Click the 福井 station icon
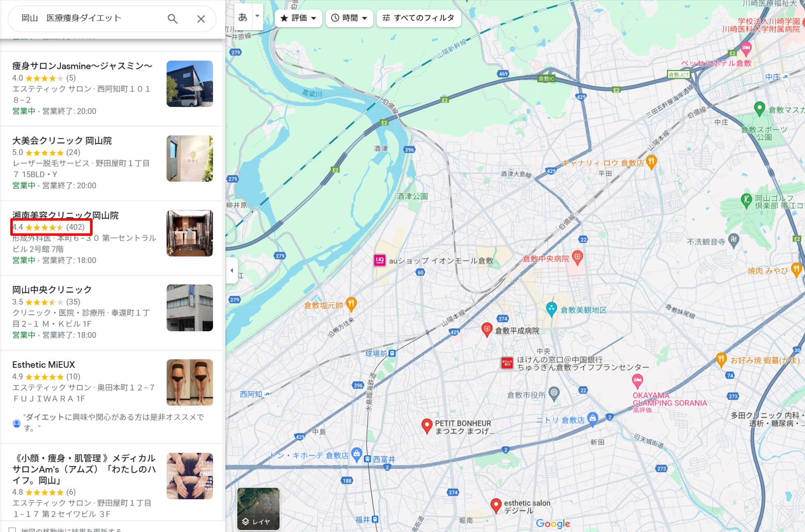805x532 pixels. click(375, 519)
